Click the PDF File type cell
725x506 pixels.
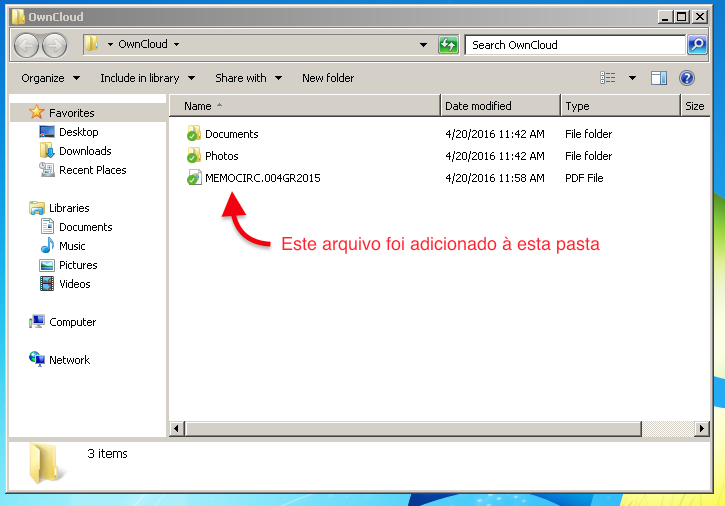(x=584, y=178)
